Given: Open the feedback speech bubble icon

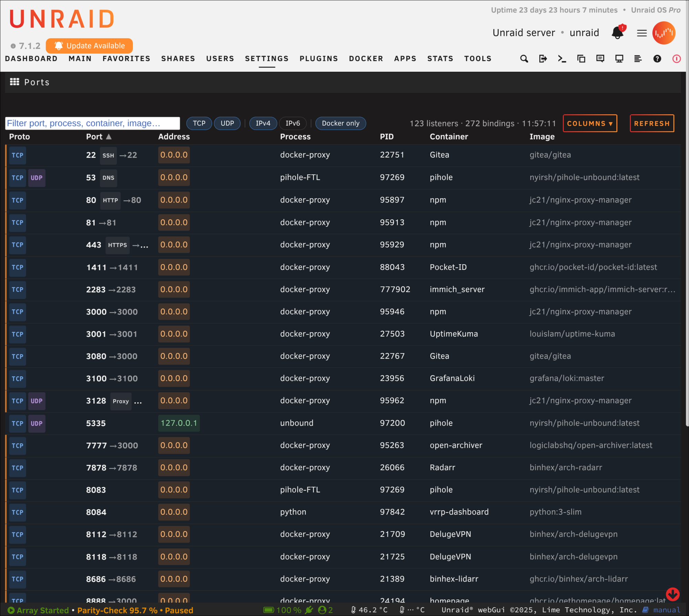Looking at the screenshot, I should [x=600, y=59].
